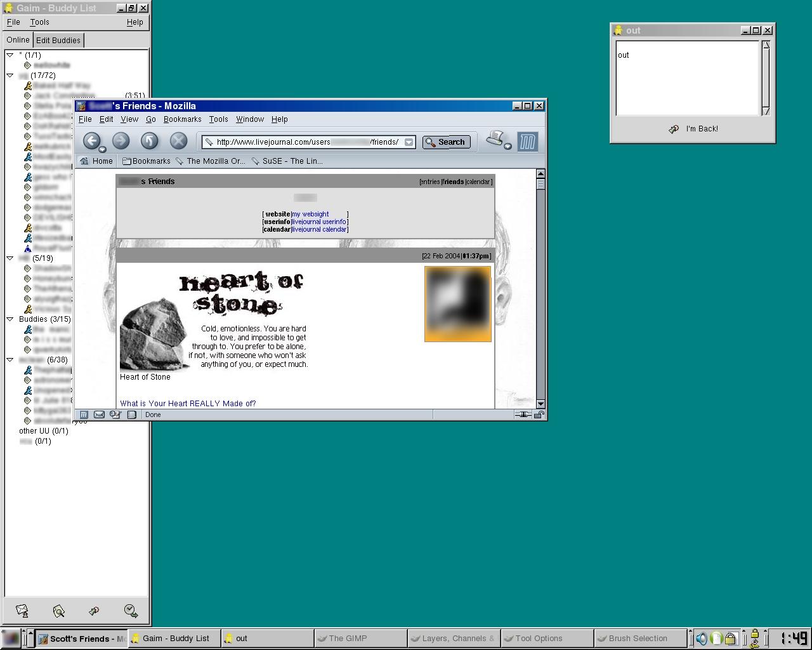Click the Chat/clock icon in Gaim bottom bar
Image resolution: width=812 pixels, height=650 pixels.
pos(131,611)
